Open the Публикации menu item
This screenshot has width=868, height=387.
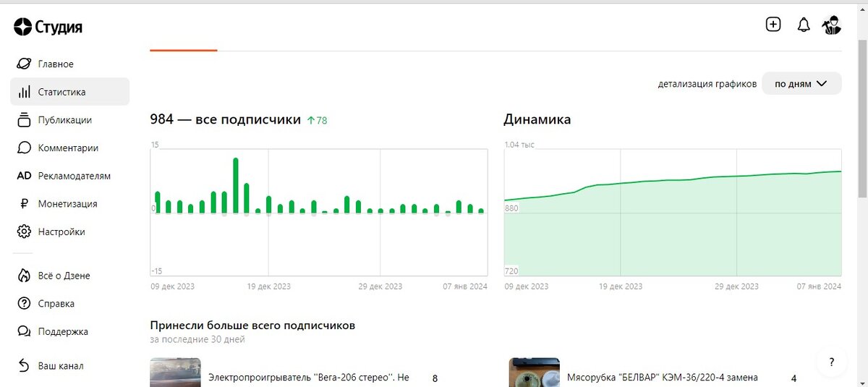[x=65, y=120]
